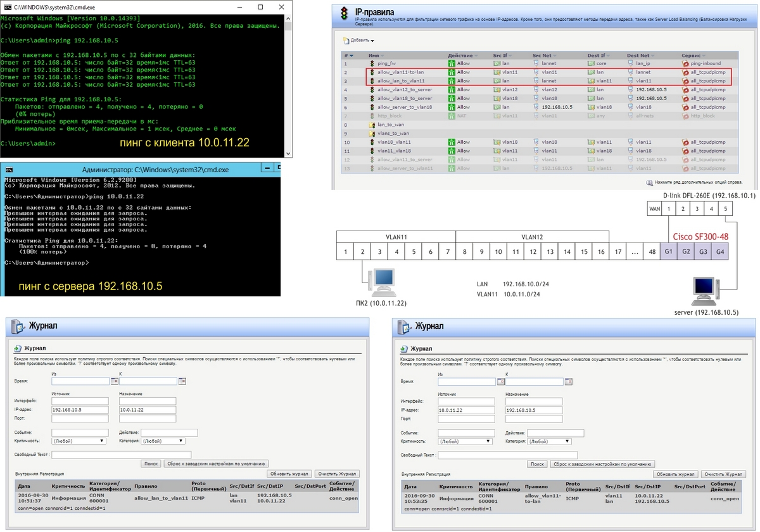
Task: Click the traffic-light icon beside the IP-правила title
Action: (x=345, y=13)
